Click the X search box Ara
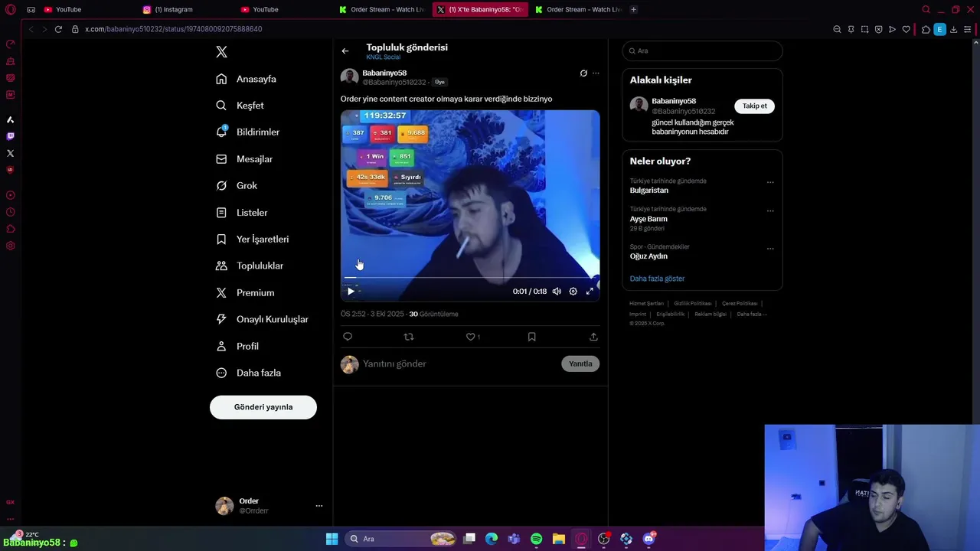 point(702,51)
